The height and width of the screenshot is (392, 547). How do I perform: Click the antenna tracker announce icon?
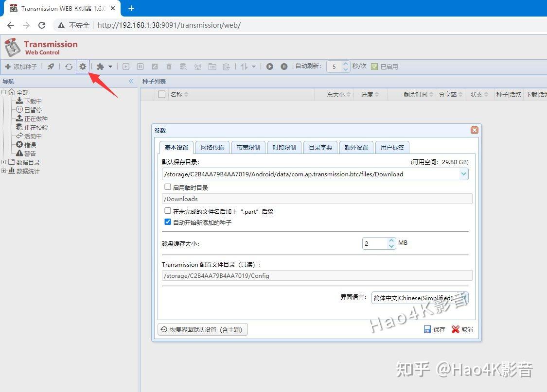197,66
